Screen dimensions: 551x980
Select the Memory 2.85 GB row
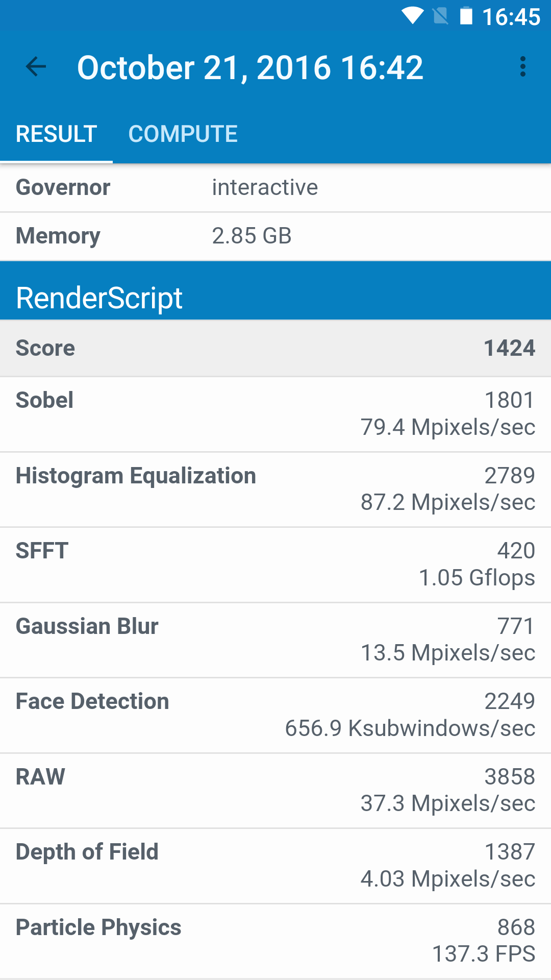(x=275, y=236)
